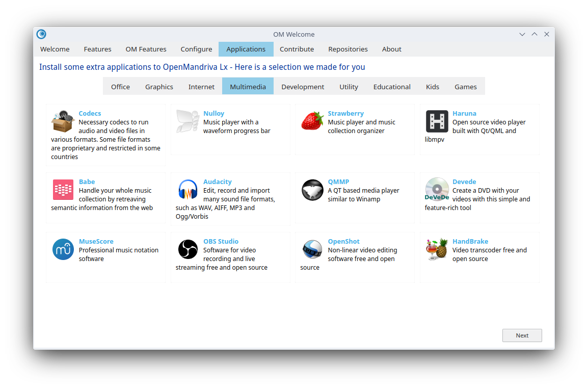Open the Configure tab
Image resolution: width=588 pixels, height=389 pixels.
tap(196, 49)
